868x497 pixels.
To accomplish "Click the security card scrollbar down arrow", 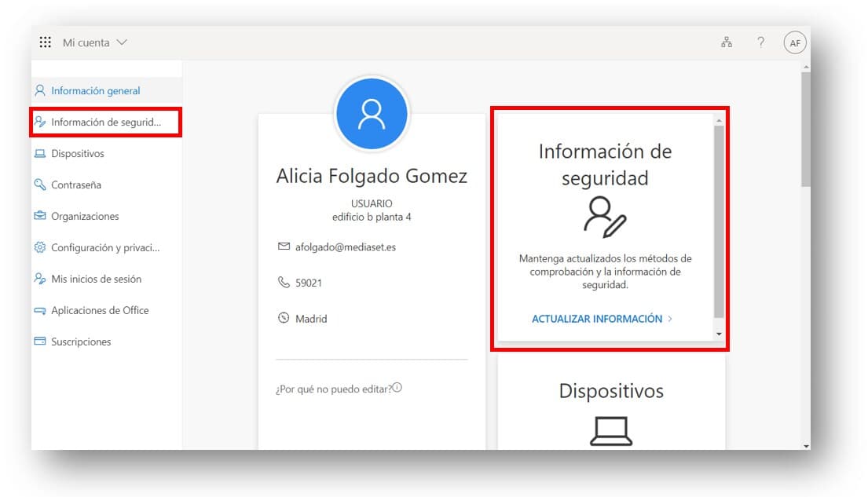I will point(718,334).
